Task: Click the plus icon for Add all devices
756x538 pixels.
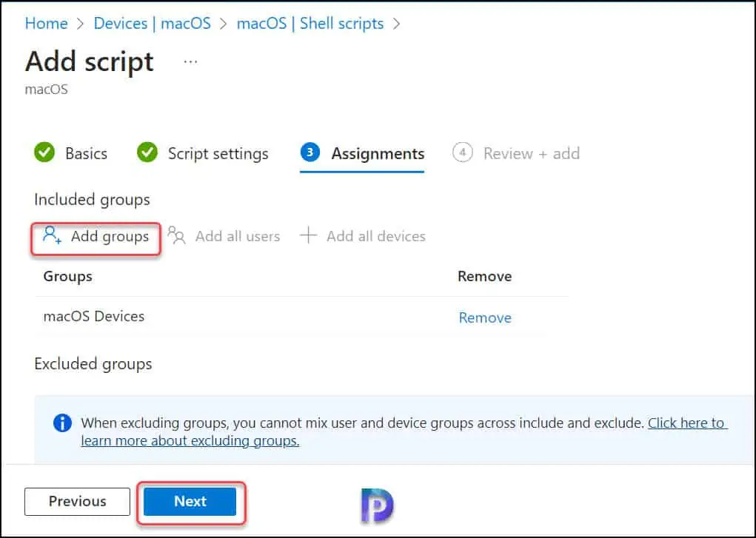Action: [308, 236]
